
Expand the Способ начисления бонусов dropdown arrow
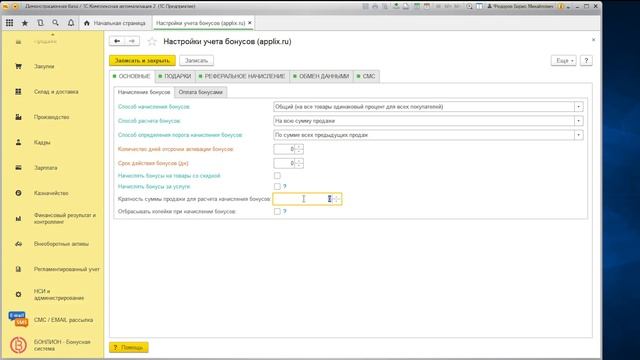click(578, 107)
